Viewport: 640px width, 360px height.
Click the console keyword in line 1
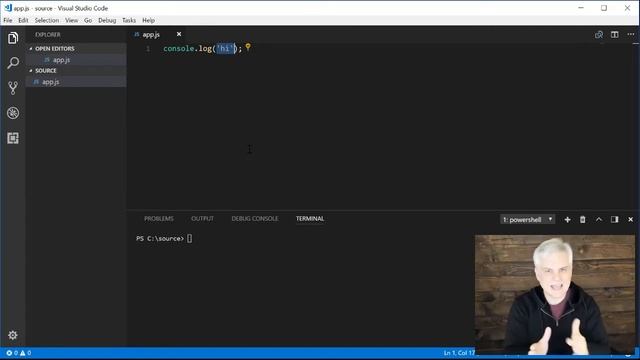coord(178,49)
